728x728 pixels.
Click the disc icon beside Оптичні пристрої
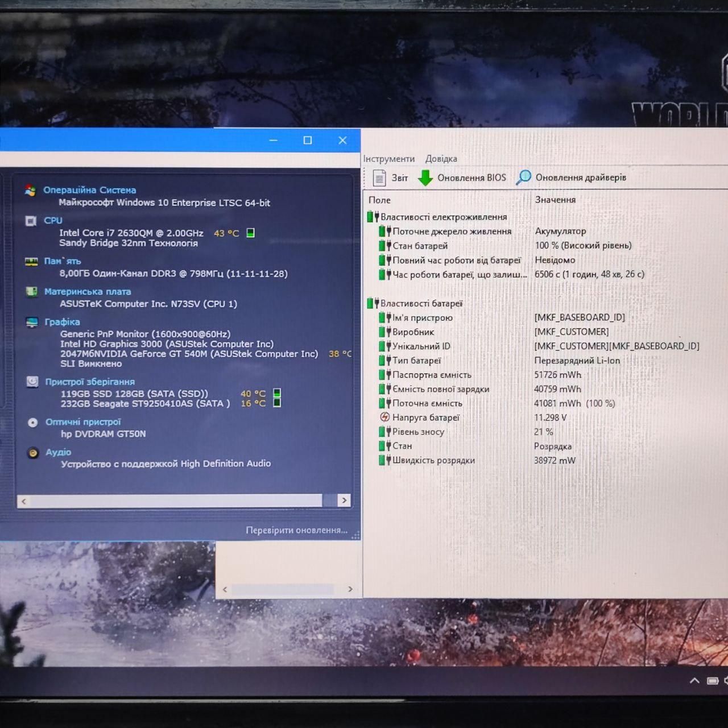[x=33, y=422]
